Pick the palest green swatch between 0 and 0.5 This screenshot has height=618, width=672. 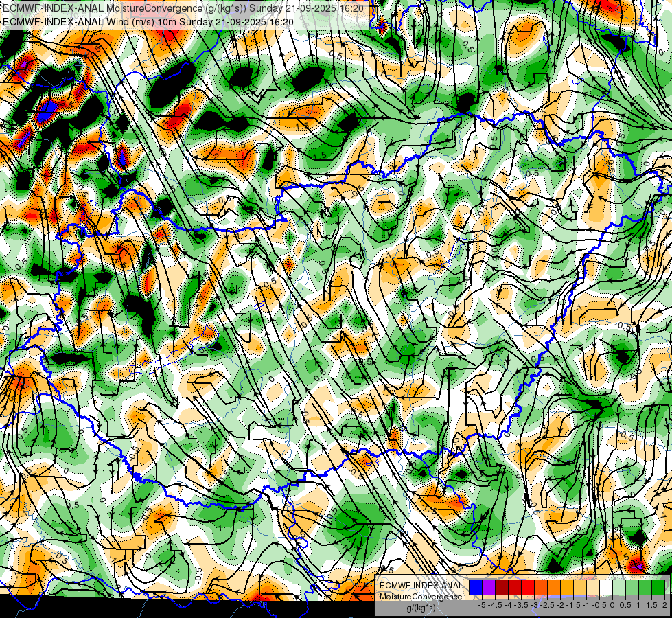[x=619, y=588]
